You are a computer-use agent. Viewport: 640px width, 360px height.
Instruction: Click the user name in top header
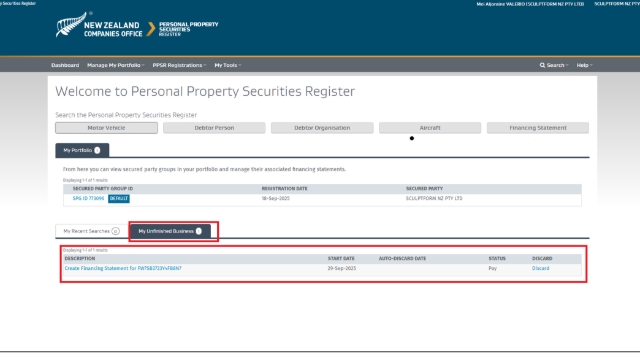click(x=530, y=4)
